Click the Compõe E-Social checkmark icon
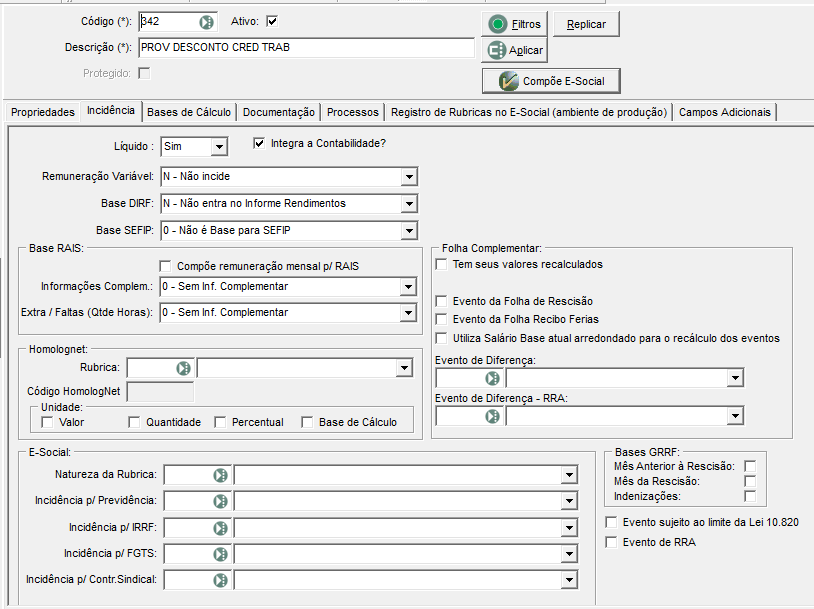The width and height of the screenshot is (814, 609). 508,81
